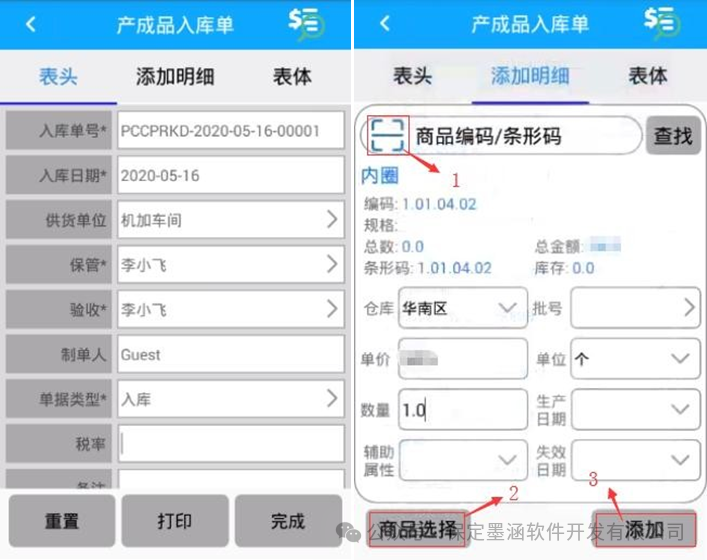Focus the 数量 quantity input field
This screenshot has height=560, width=707.
click(x=463, y=409)
